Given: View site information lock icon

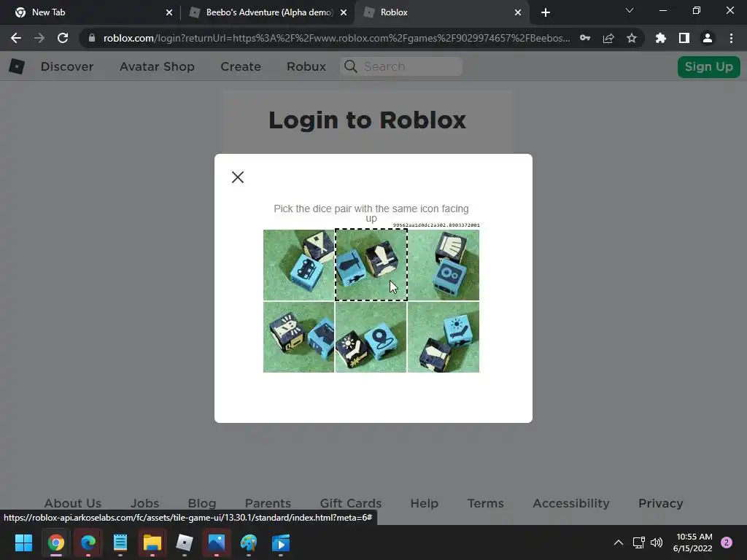Looking at the screenshot, I should coord(91,38).
